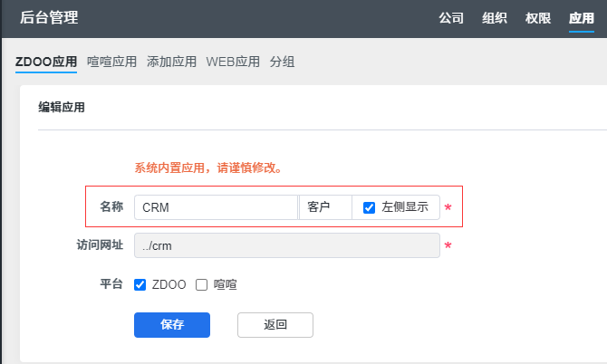
Task: Open the 公司 menu in top navigation
Action: (x=451, y=18)
